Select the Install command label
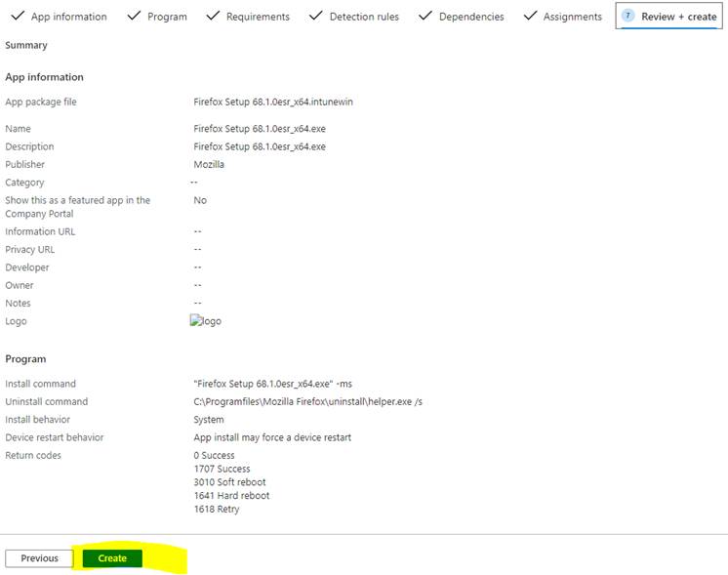Image resolution: width=728 pixels, height=575 pixels. [x=40, y=384]
